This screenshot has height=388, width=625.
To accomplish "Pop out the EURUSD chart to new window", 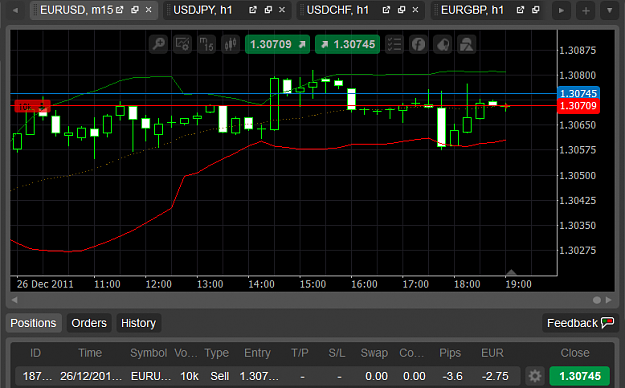I will point(120,10).
